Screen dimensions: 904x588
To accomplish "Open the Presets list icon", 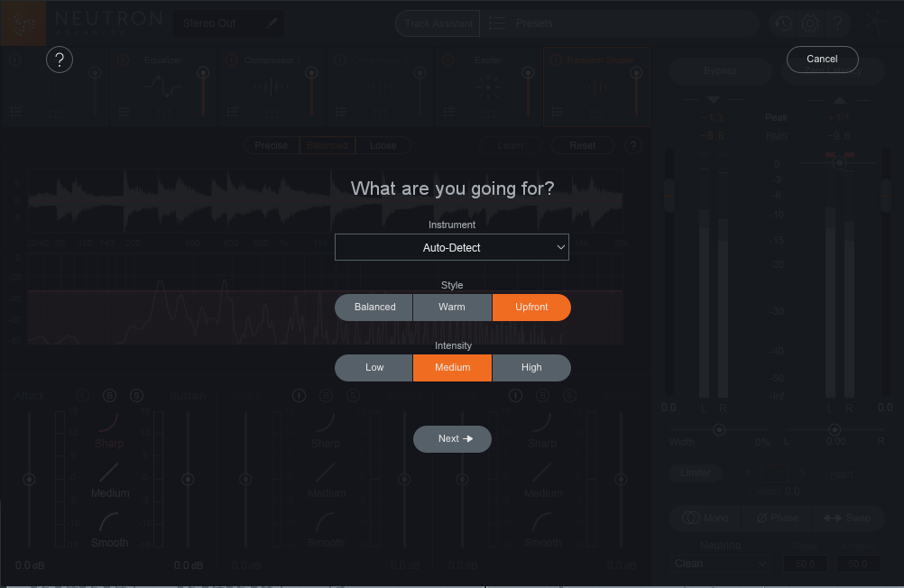I will pos(497,23).
